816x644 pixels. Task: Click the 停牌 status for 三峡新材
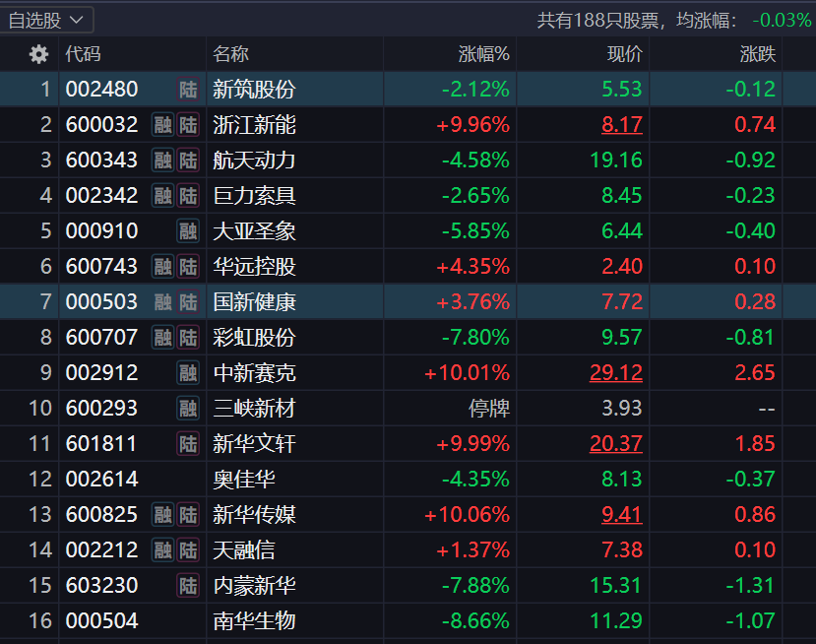(x=489, y=408)
